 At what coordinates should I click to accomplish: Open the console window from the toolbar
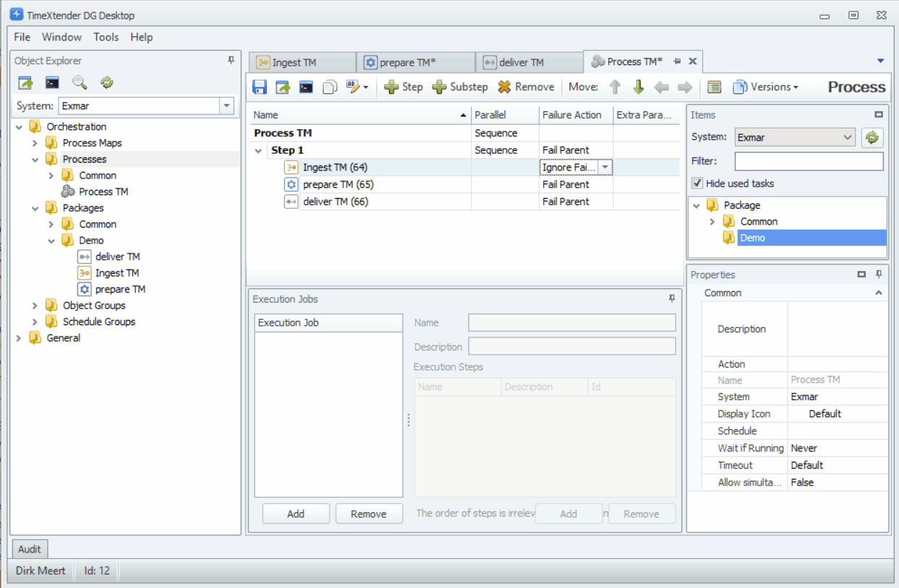tap(306, 87)
